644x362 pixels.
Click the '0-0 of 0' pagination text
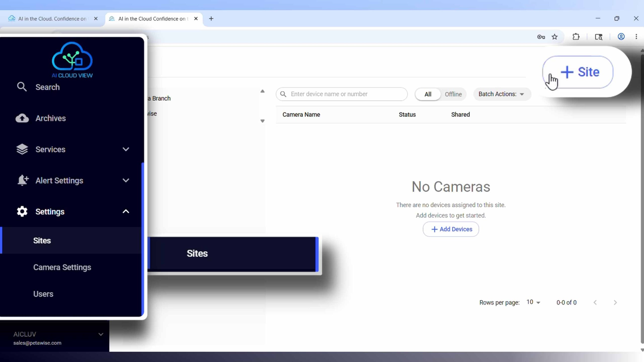coord(566,302)
